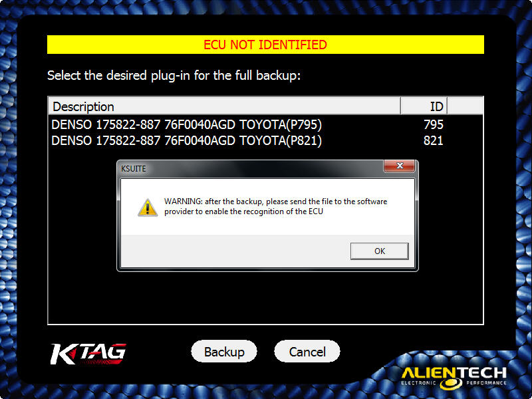Click the ECU NOT IDENTIFIED yellow banner

(265, 45)
